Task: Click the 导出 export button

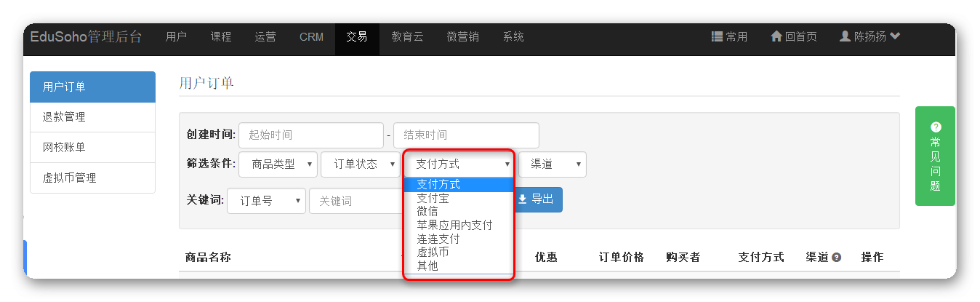Action: click(x=537, y=199)
